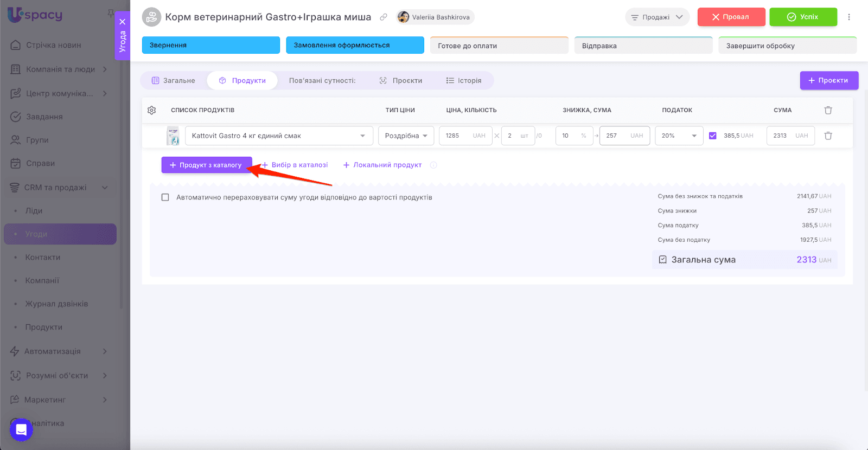This screenshot has height=450, width=868.
Task: Open the support chat bubble
Action: [21, 430]
